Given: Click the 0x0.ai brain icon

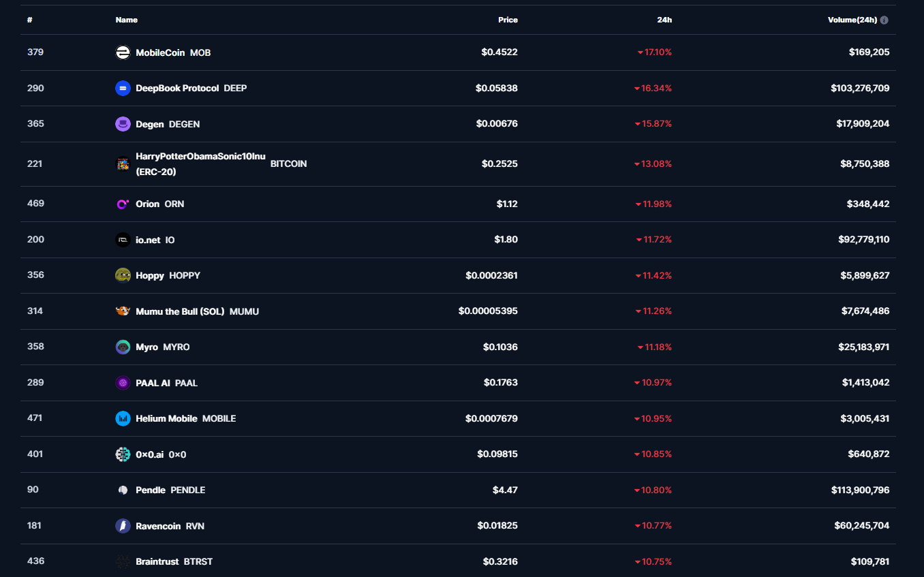Looking at the screenshot, I should point(123,454).
